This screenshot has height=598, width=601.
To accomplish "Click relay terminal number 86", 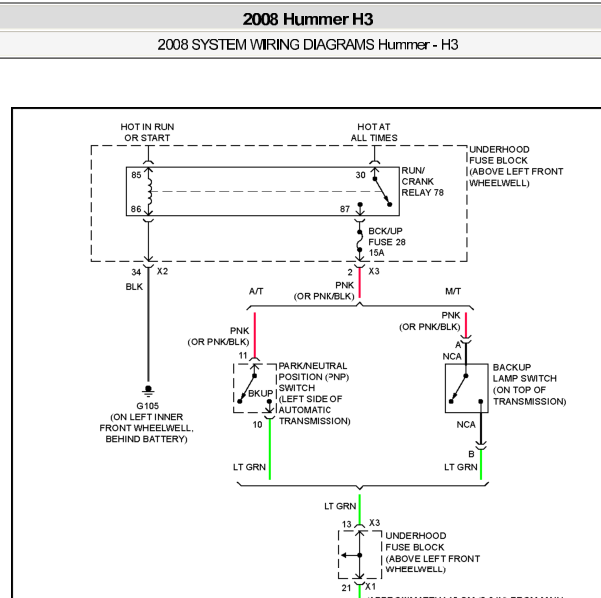I will 136,209.
